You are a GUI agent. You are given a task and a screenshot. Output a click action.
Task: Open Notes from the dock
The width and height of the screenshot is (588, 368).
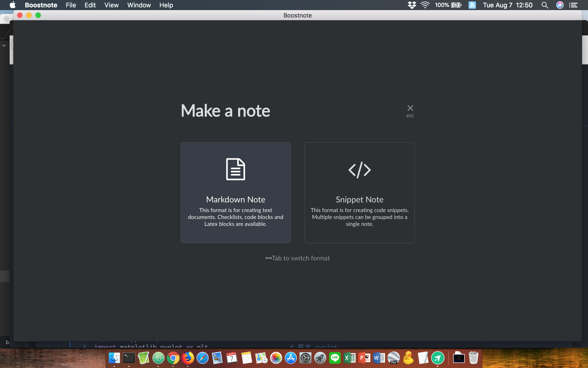click(x=247, y=358)
